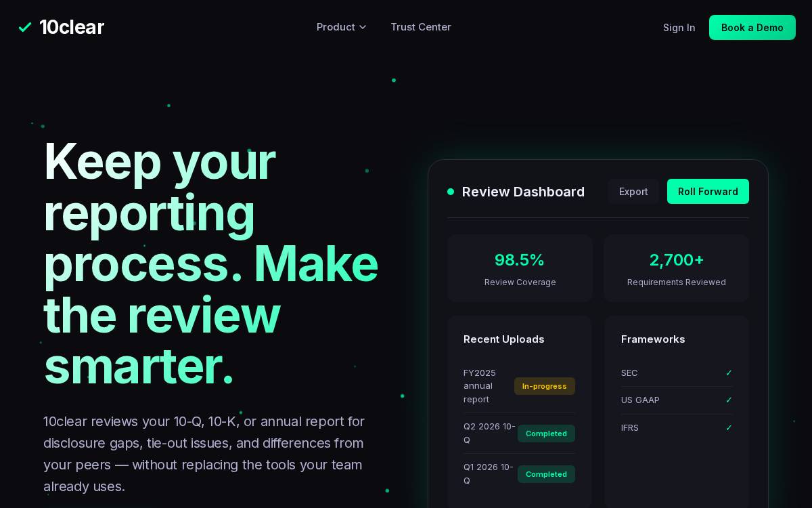Open the Trust Center page
812x508 pixels.
[x=421, y=27]
